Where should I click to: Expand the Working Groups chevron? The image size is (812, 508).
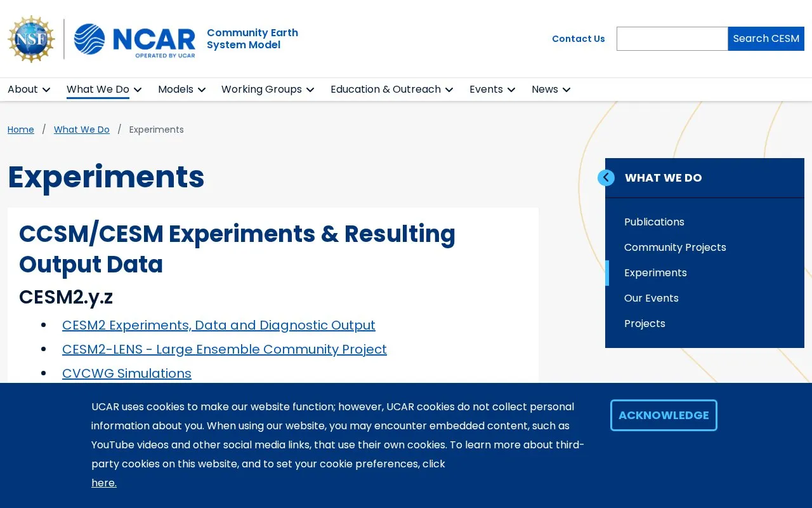(x=310, y=90)
